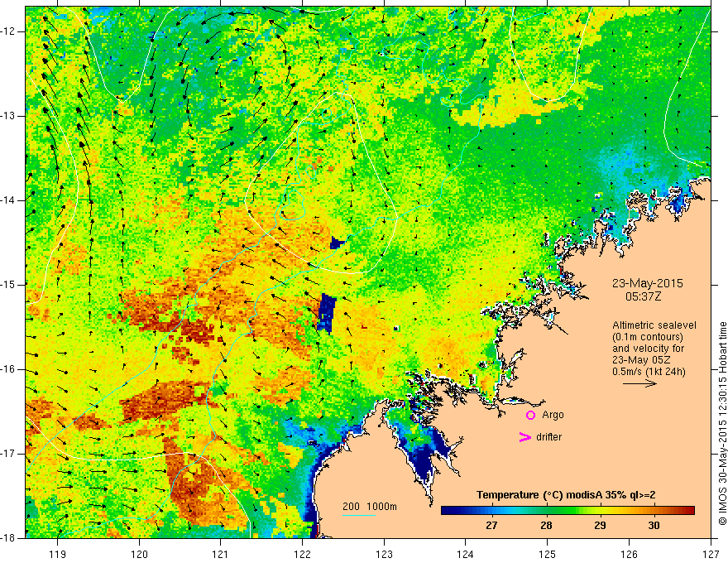Click latitude axis label '-16'
The image size is (728, 563).
[9, 369]
